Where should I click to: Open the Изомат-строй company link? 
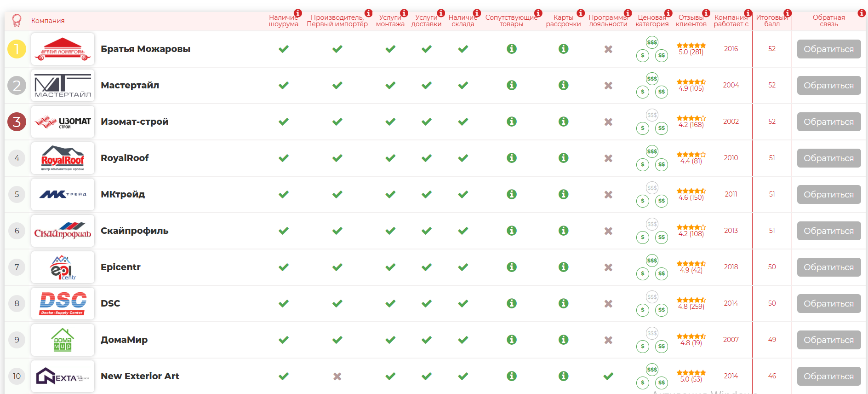pos(135,122)
